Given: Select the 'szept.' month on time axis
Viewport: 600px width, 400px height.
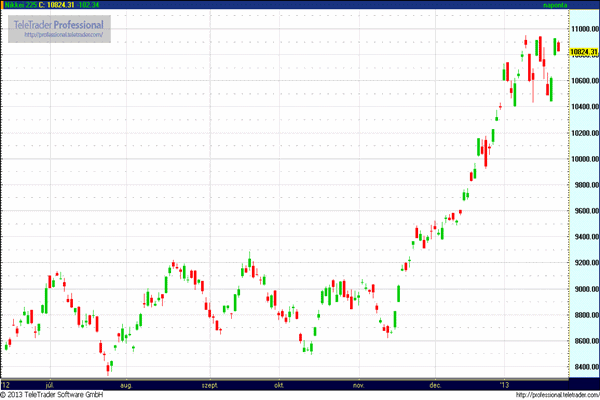Looking at the screenshot, I should (210, 384).
